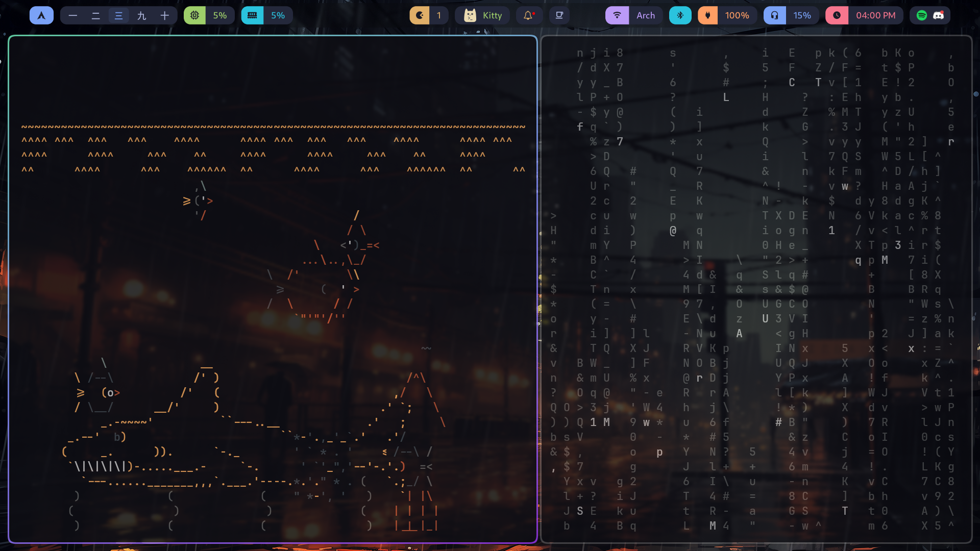Toggle notifications with the bell icon
Viewport: 980px width, 551px height.
pyautogui.click(x=528, y=15)
